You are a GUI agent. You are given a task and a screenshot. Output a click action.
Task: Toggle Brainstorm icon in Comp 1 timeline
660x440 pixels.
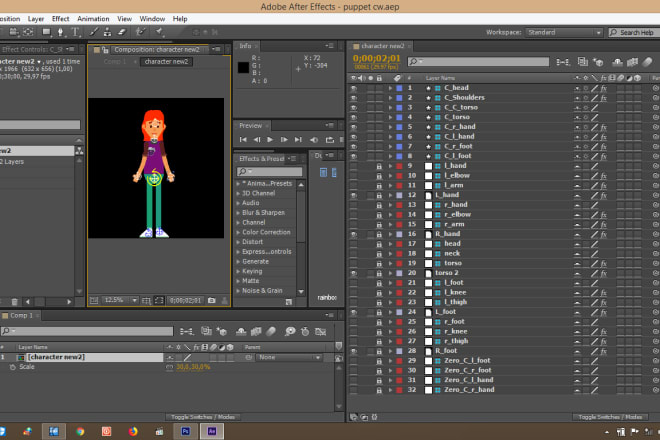[290, 332]
